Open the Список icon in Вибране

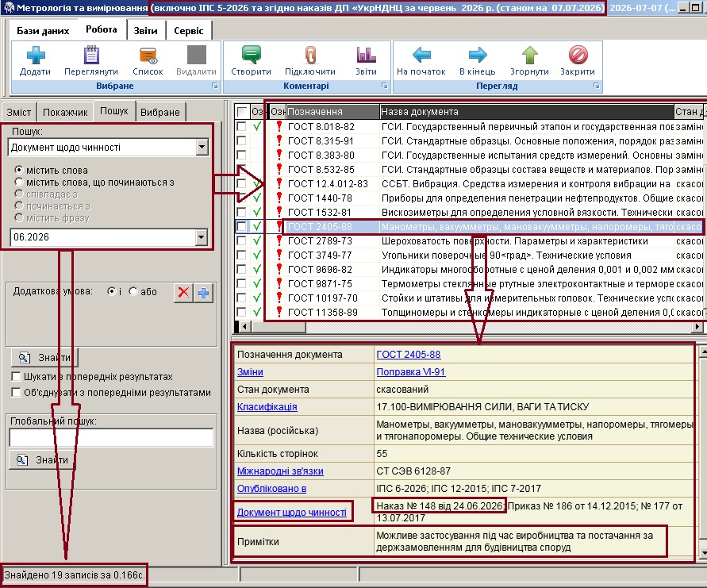click(x=148, y=55)
